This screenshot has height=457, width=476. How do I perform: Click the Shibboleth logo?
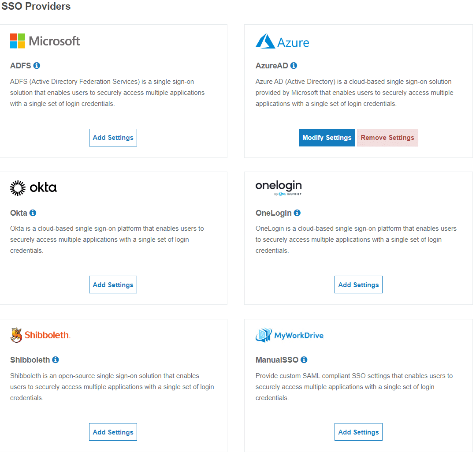point(40,335)
